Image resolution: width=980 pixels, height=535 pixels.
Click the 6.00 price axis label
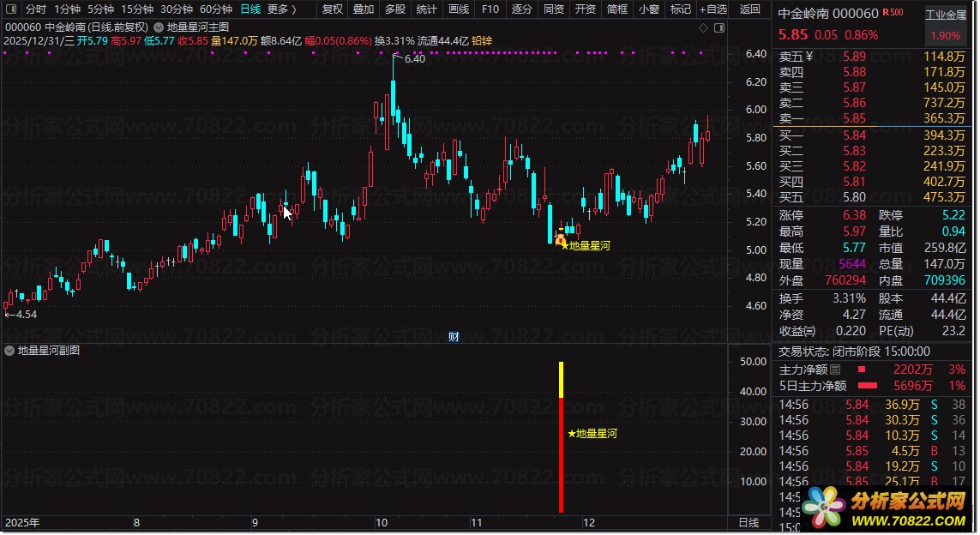[x=756, y=110]
